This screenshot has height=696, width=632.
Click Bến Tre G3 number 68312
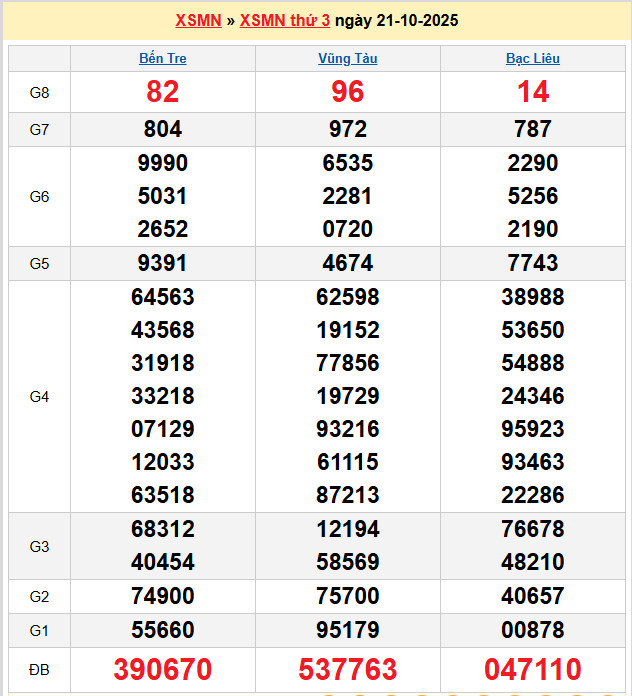[x=163, y=528]
